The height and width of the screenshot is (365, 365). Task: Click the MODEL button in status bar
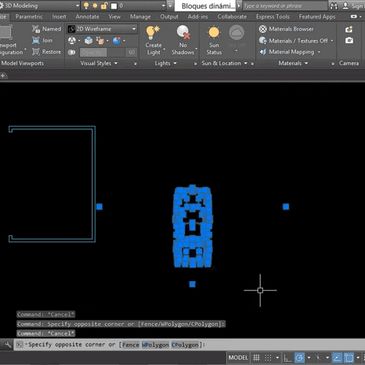tap(238, 358)
